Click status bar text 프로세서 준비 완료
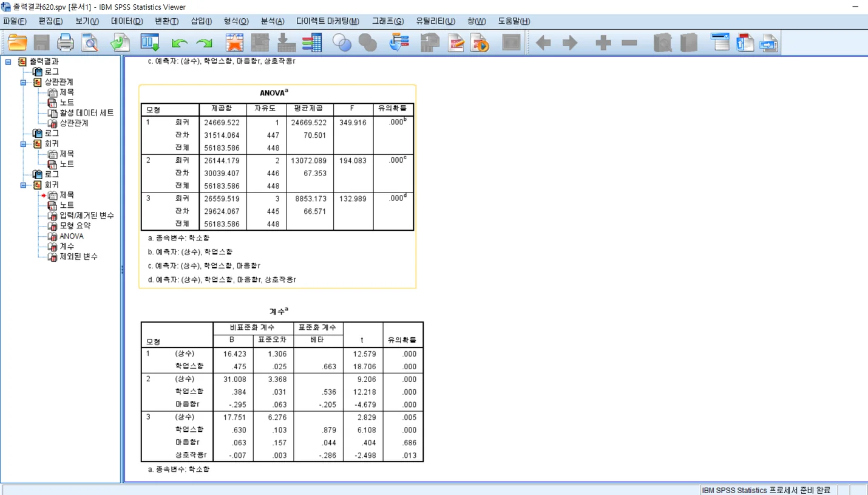 [800, 490]
